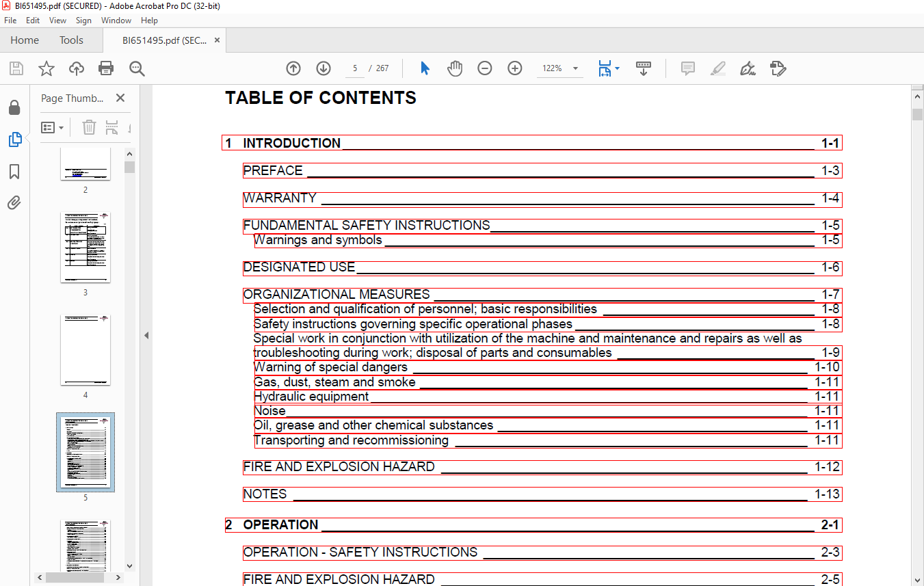Click the insert pages thumbnail icon

tap(111, 127)
